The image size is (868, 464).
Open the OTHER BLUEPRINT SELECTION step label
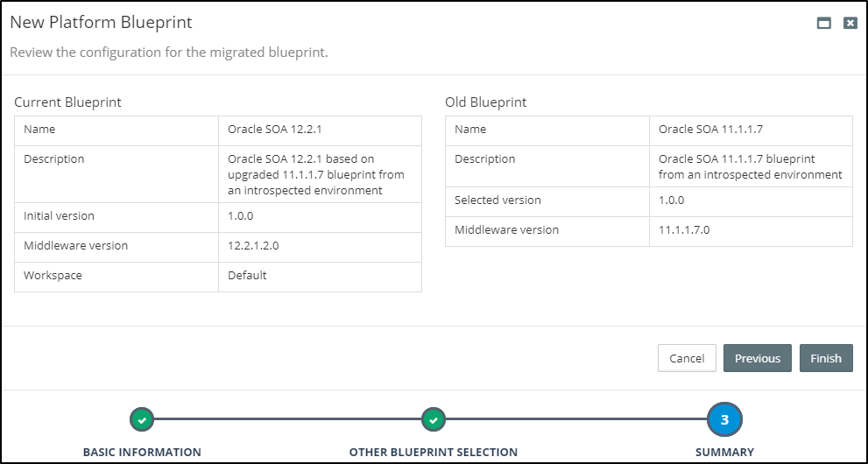pyautogui.click(x=434, y=452)
